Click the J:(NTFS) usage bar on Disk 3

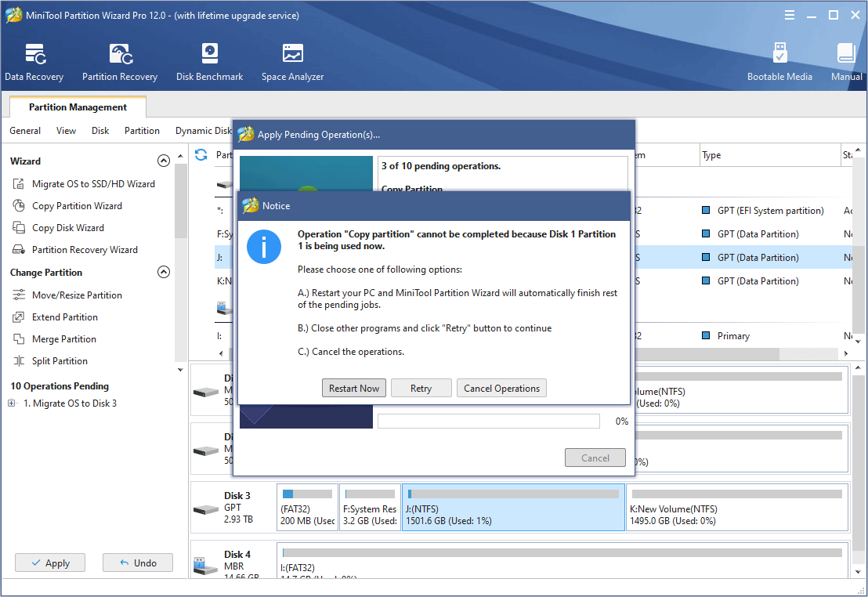513,494
